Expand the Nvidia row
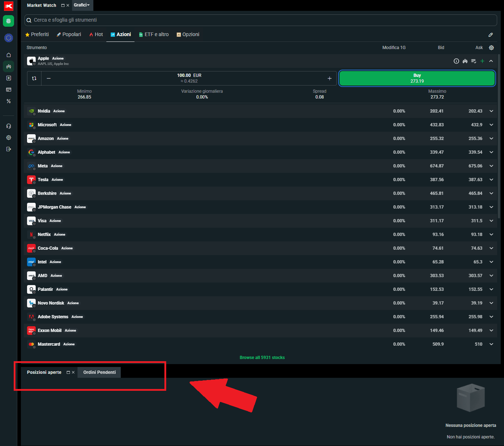Image resolution: width=504 pixels, height=446 pixels. point(491,111)
